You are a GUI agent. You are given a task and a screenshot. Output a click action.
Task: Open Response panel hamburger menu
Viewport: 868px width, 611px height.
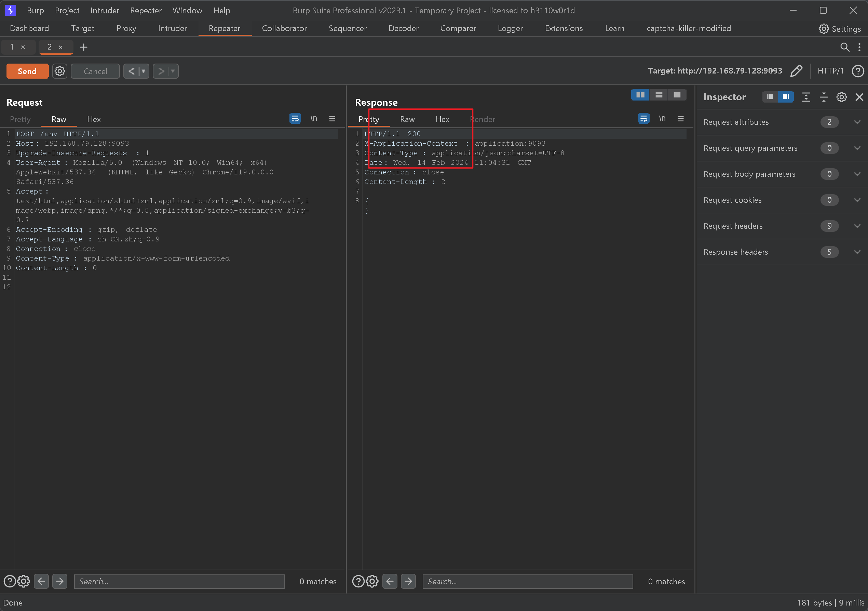[x=680, y=119]
